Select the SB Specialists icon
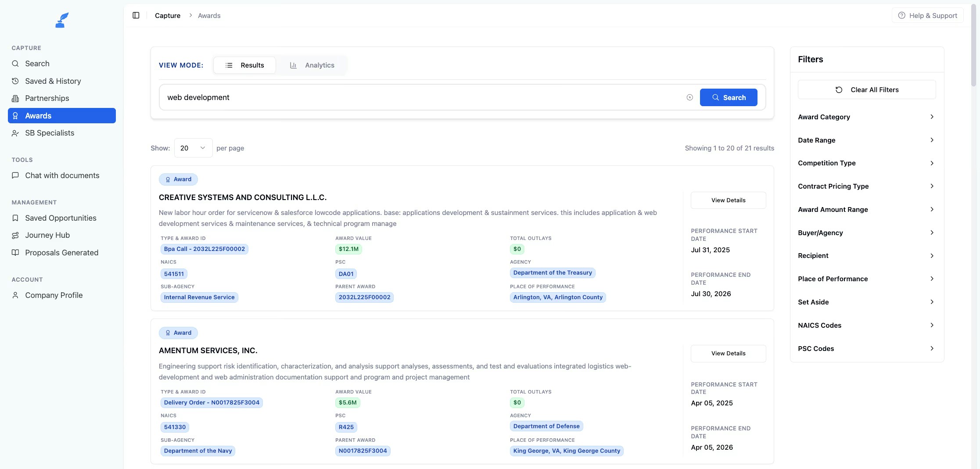The height and width of the screenshot is (469, 980). (15, 132)
